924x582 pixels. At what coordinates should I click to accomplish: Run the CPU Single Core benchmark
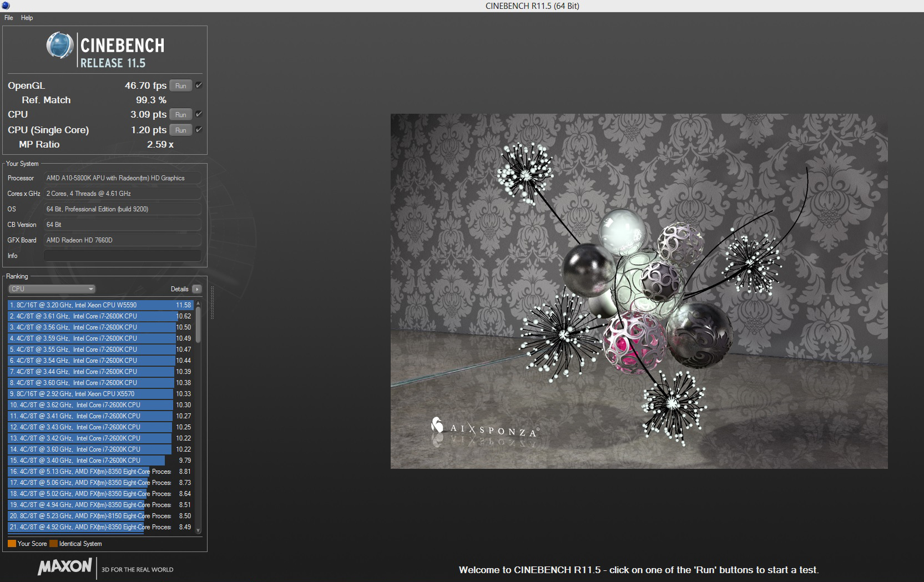pyautogui.click(x=180, y=130)
